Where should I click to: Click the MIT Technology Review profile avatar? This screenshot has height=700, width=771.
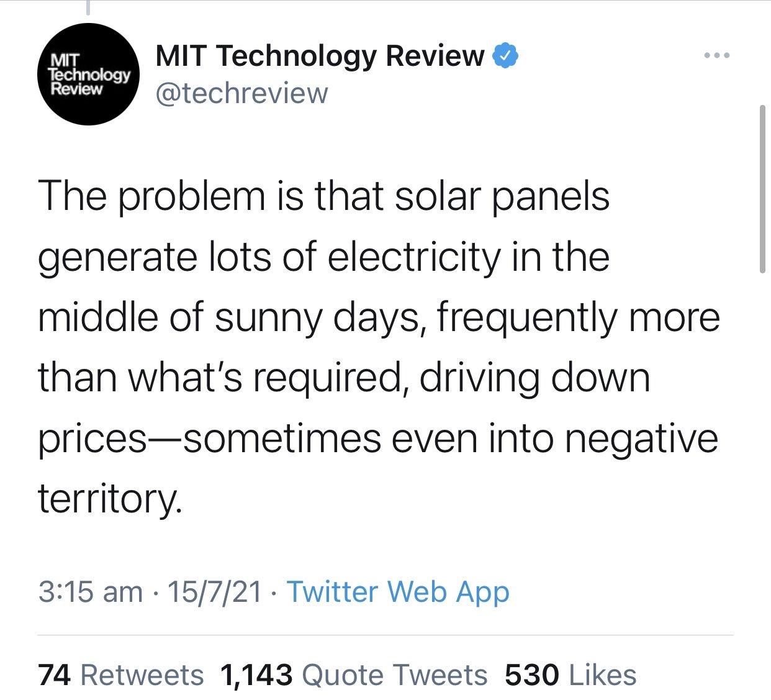[90, 74]
